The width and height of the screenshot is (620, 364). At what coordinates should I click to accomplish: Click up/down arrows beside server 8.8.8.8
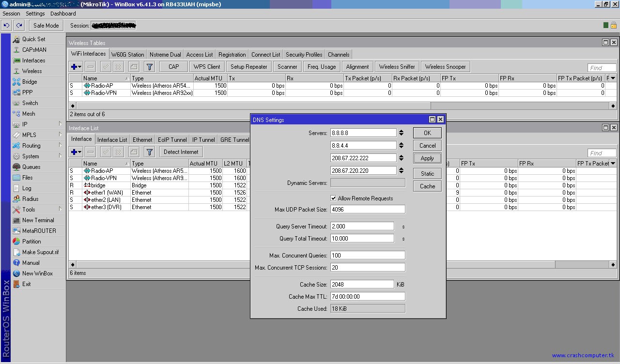tap(401, 133)
